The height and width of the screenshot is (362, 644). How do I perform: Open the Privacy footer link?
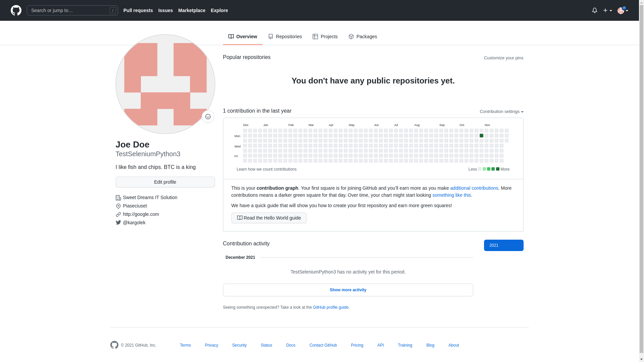[x=212, y=345]
